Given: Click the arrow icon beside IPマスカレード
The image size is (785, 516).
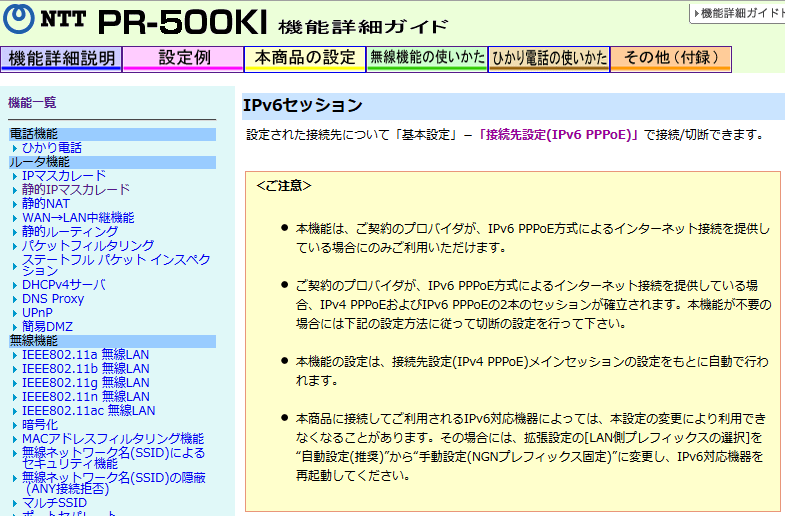Looking at the screenshot, I should (x=15, y=176).
